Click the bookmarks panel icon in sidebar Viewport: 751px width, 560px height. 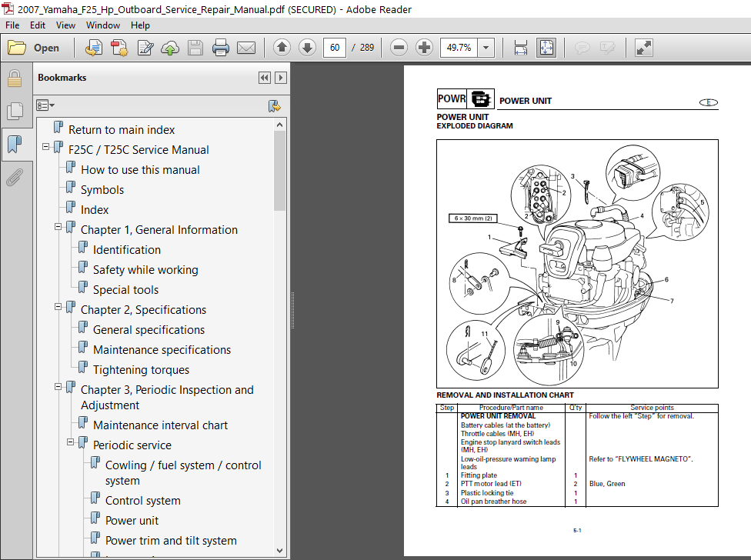coord(15,144)
